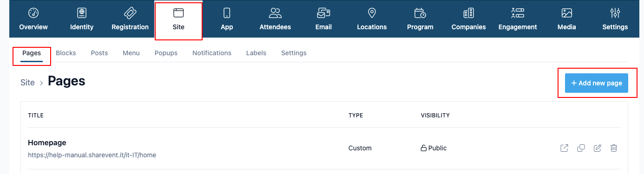Open the Email envelope icon
Image resolution: width=644 pixels, height=174 pixels.
[x=323, y=13]
